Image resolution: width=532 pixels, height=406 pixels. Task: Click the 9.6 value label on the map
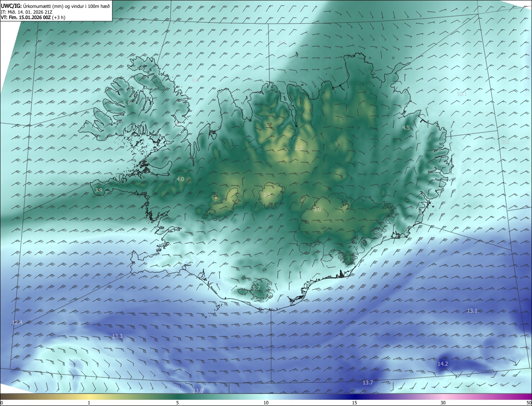click(x=195, y=80)
